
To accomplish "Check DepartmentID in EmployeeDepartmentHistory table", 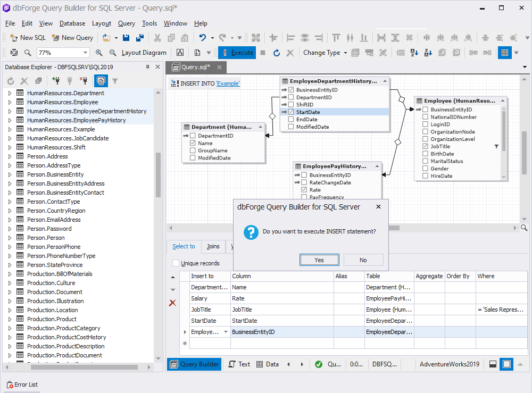I will [291, 97].
